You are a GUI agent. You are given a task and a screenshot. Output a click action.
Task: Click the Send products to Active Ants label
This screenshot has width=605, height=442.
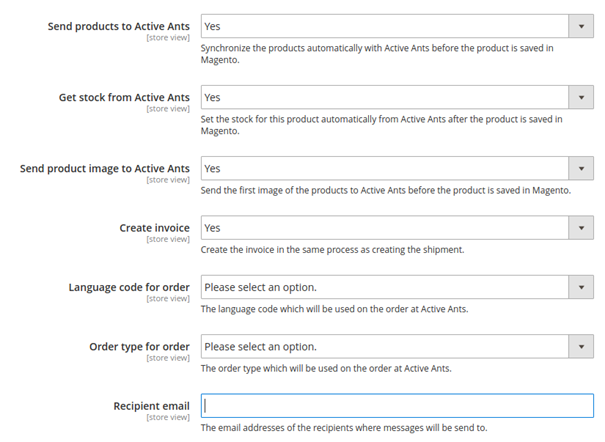coord(118,26)
